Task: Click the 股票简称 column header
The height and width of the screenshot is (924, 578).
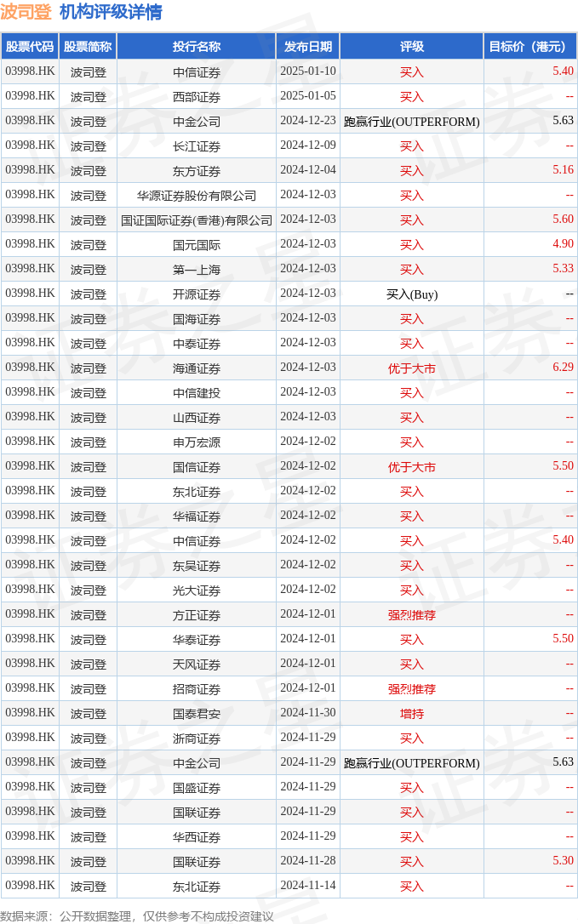Action: point(88,47)
